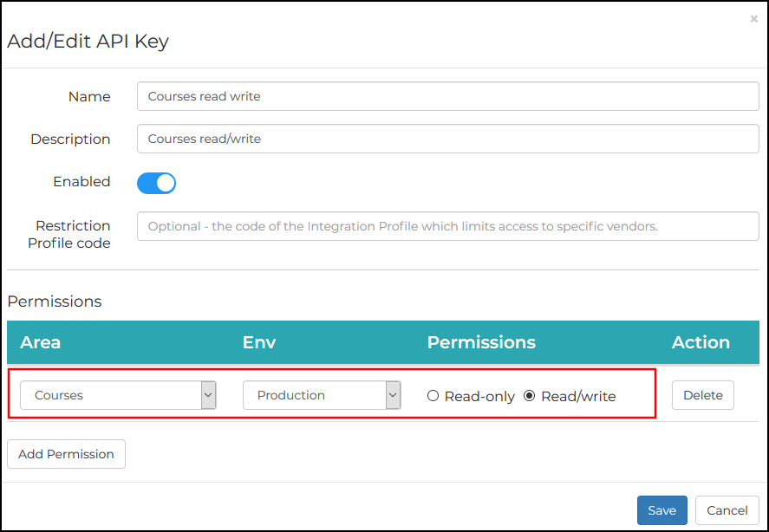Click the Enabled label text
Screen dimensions: 769x532
(81, 182)
